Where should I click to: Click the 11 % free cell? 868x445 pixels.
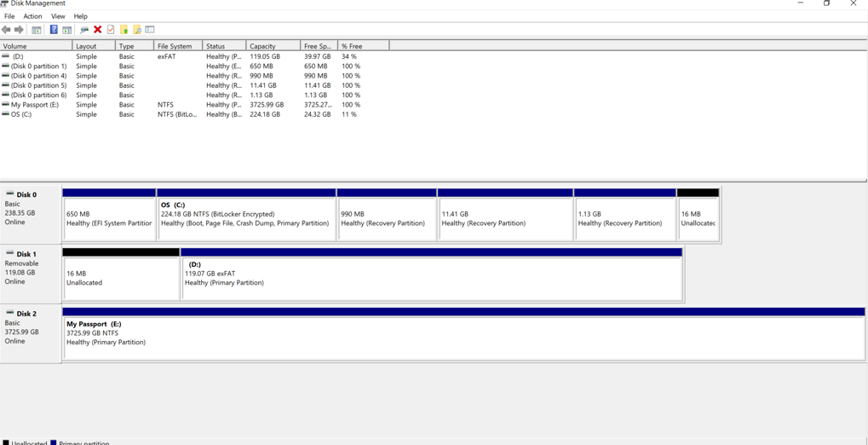[x=348, y=114]
